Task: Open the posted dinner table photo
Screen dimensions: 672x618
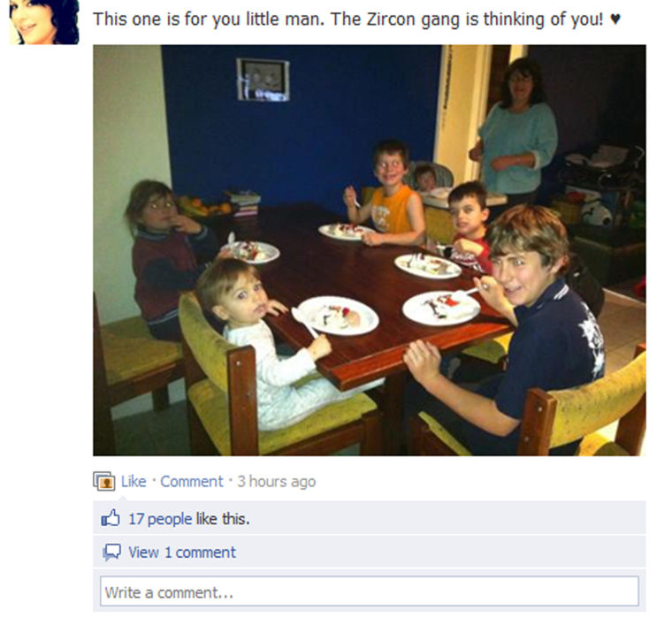Action: point(369,250)
